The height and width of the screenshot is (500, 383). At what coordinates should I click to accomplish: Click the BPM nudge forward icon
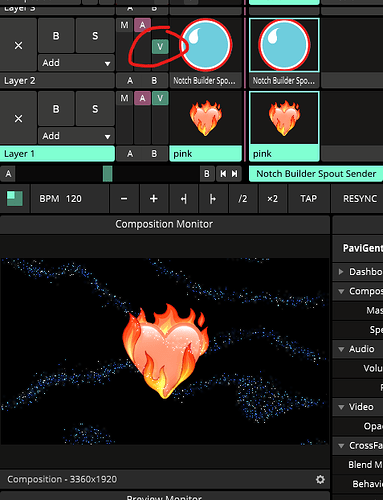213,199
